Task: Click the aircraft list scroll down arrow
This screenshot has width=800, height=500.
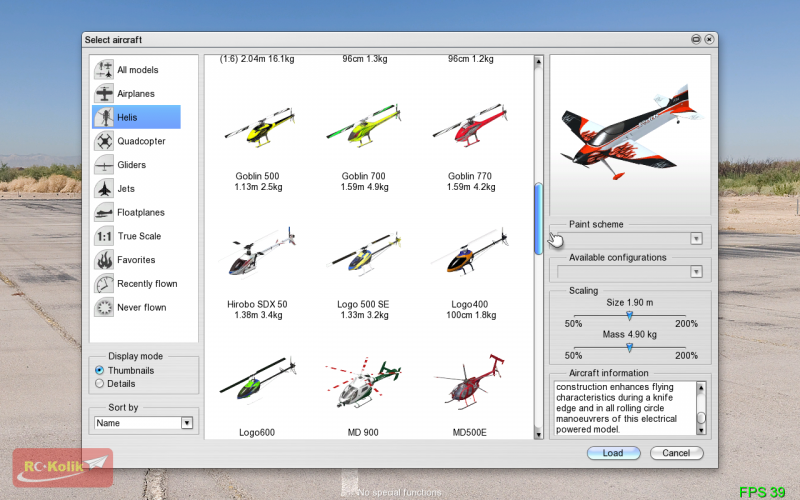Action: (x=538, y=434)
